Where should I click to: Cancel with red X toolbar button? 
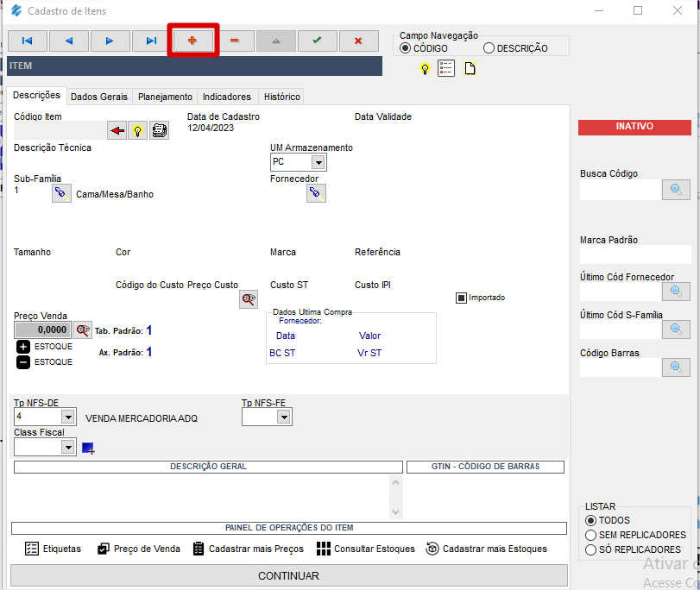coord(358,41)
